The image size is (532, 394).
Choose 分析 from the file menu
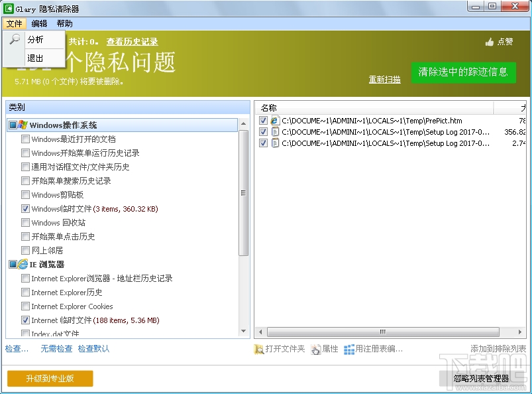pyautogui.click(x=35, y=39)
